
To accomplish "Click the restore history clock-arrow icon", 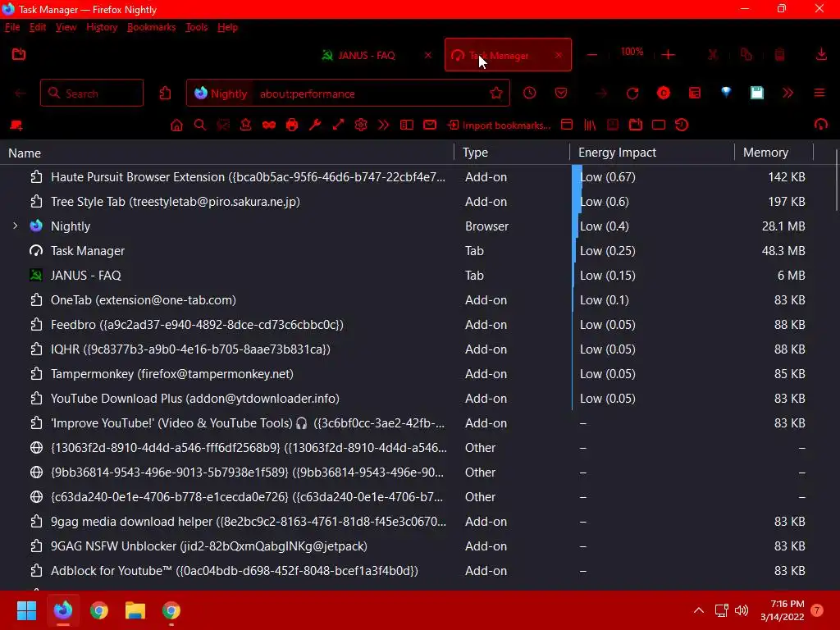I will coord(682,126).
